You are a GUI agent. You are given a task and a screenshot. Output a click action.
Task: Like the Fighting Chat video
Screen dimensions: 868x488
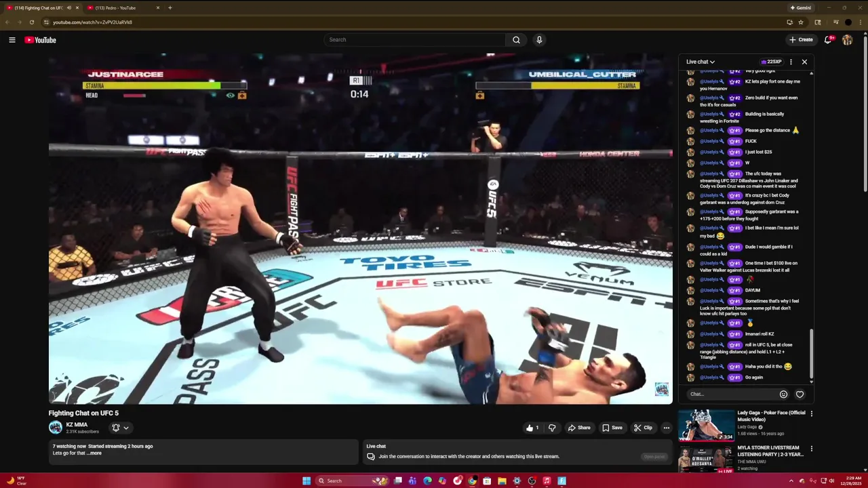click(532, 428)
